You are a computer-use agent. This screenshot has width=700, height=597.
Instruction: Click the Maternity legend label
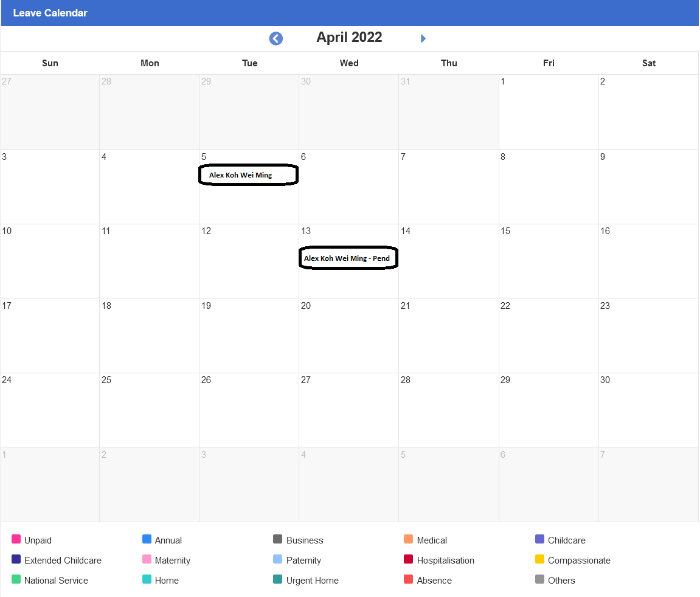tap(173, 560)
